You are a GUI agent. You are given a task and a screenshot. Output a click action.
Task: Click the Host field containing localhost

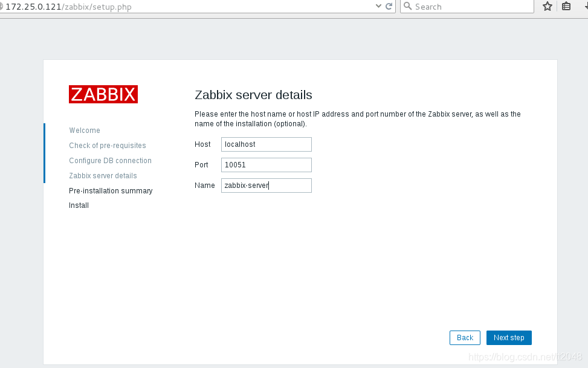(x=267, y=144)
